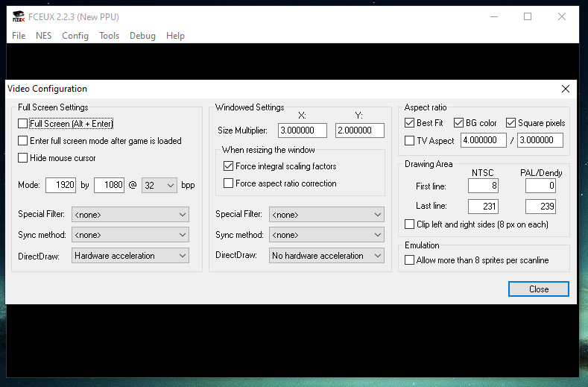Screen dimensions: 588x387
Task: Click the Close button
Action: pyautogui.click(x=538, y=289)
